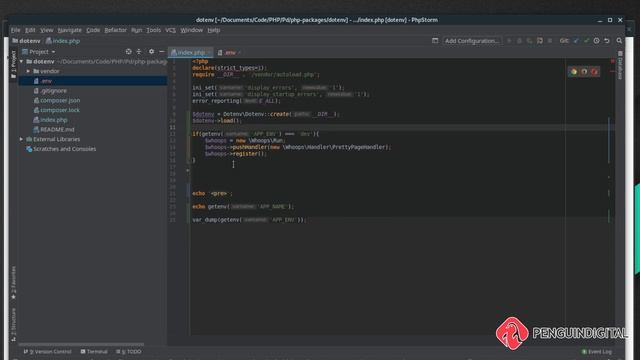Select .env file in Project tree
This screenshot has width=640, height=360.
click(93, 81)
